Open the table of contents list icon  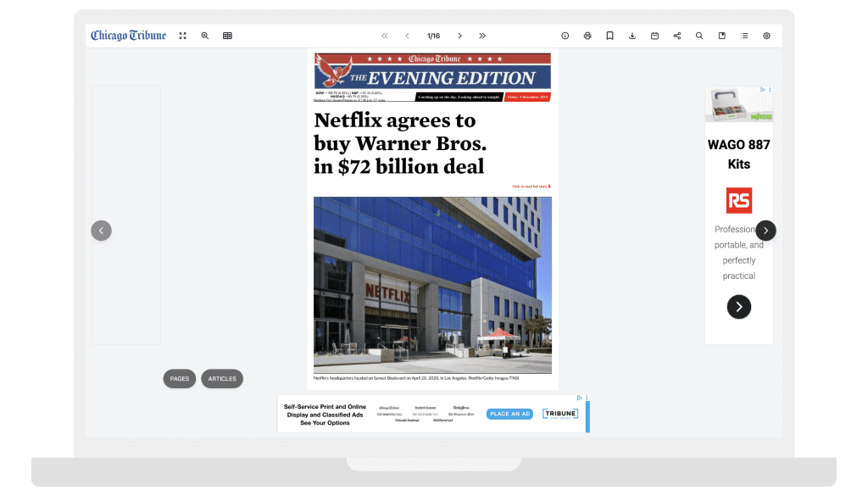tap(744, 36)
